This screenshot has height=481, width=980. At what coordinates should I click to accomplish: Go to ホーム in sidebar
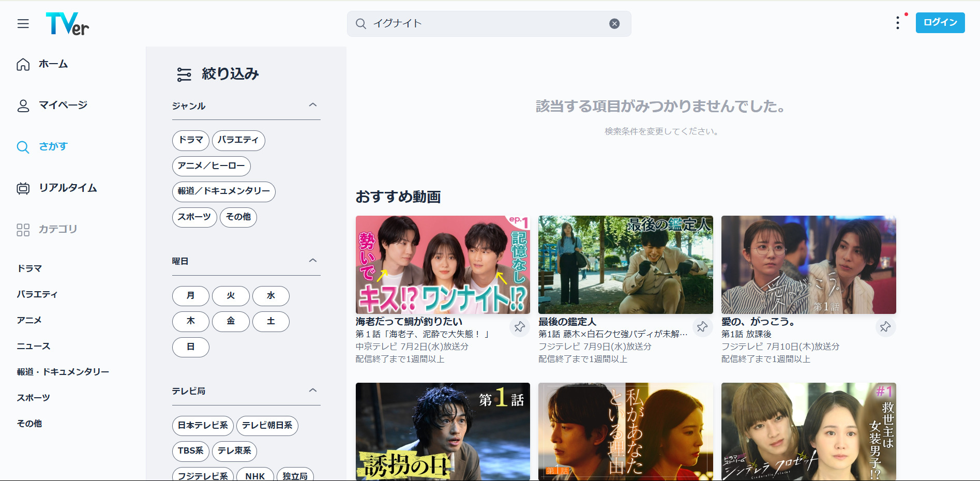[53, 64]
